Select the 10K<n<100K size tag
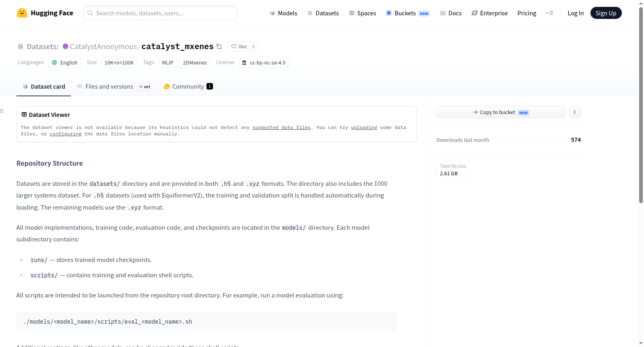Image resolution: width=644 pixels, height=347 pixels. click(x=119, y=62)
